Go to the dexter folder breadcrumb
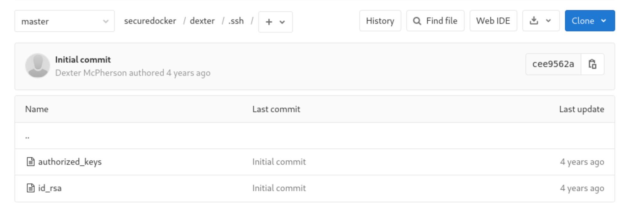This screenshot has height=218, width=644. coord(202,21)
